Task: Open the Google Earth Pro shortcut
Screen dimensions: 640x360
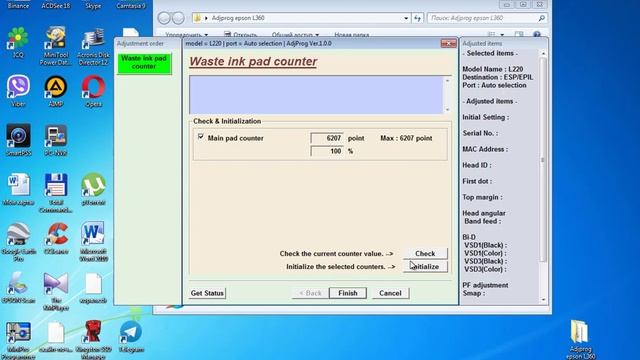Action: (x=18, y=242)
